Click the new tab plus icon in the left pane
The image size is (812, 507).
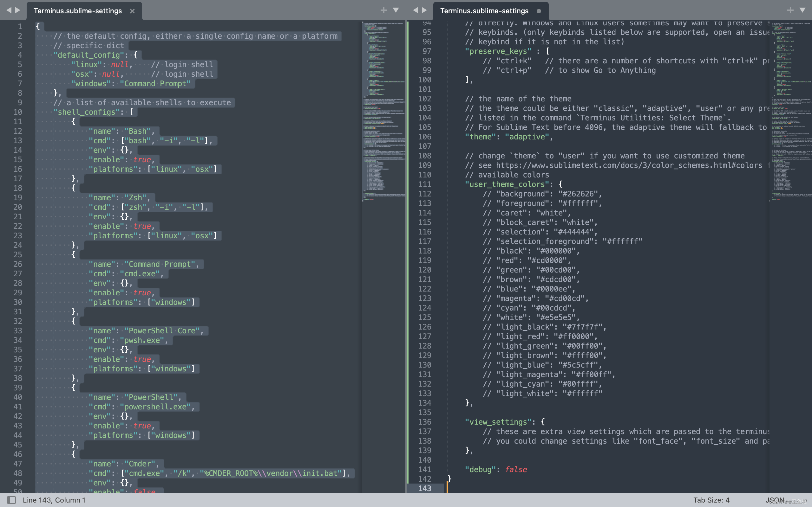pos(383,10)
